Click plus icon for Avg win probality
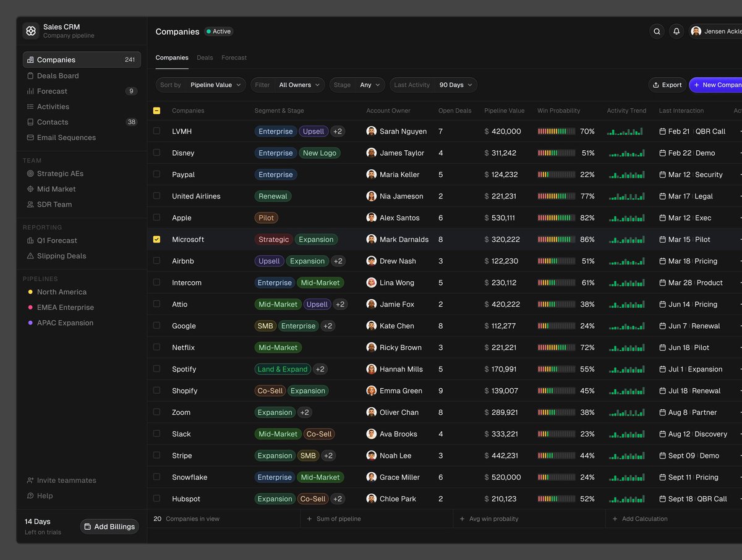Viewport: 742px width, 560px height. pyautogui.click(x=462, y=519)
